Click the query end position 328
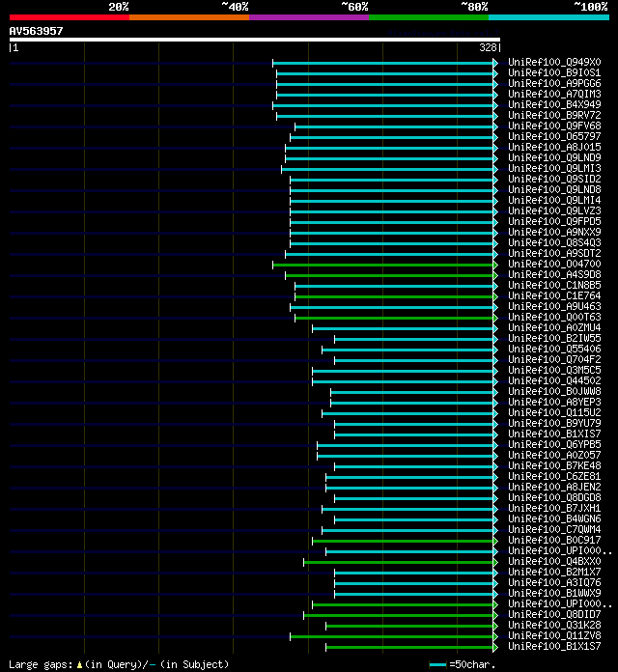618x672 pixels. point(488,47)
